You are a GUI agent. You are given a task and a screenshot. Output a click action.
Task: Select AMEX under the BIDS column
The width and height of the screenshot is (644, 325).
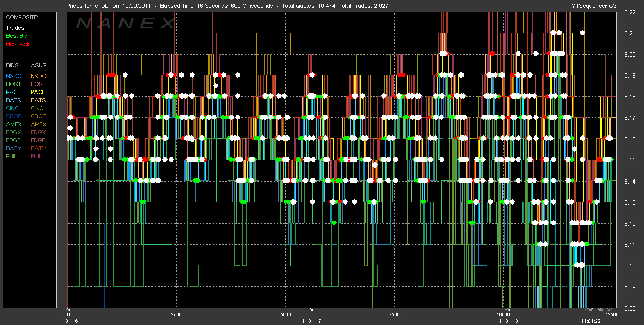14,124
